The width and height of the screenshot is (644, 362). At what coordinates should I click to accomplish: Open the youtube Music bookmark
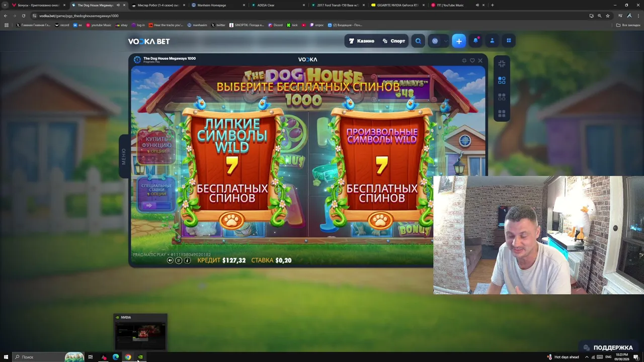pyautogui.click(x=99, y=25)
